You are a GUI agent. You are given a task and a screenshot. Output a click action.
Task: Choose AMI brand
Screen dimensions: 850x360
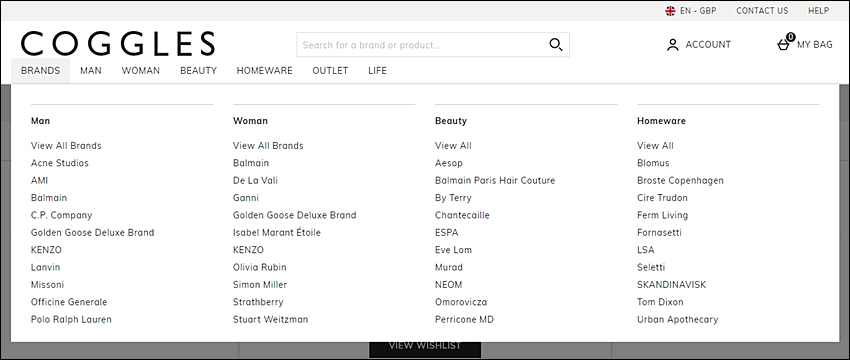(x=40, y=181)
